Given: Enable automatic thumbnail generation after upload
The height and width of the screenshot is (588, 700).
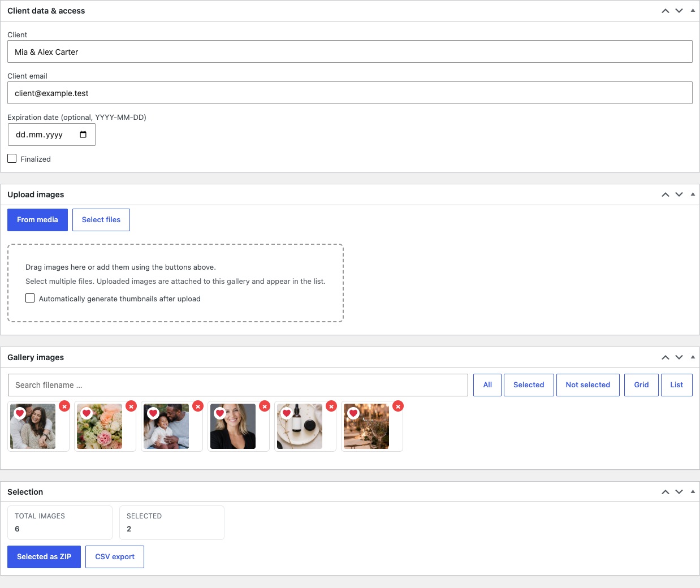Looking at the screenshot, I should [30, 298].
